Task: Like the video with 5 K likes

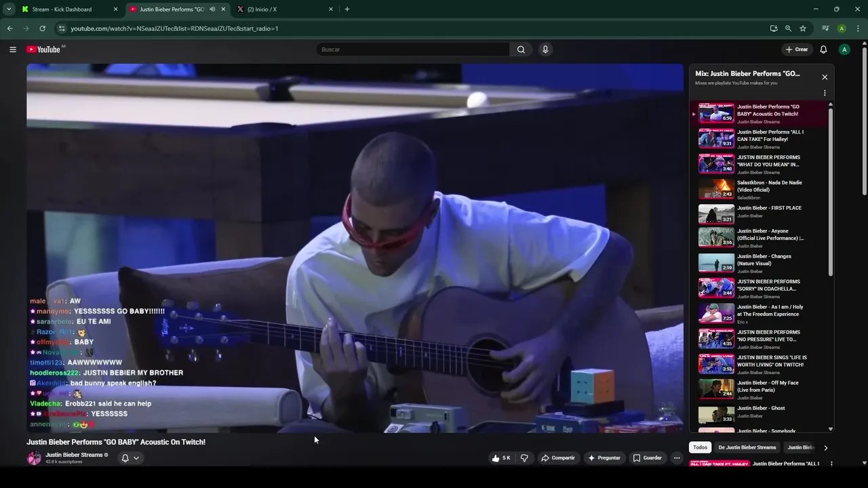Action: pos(501,458)
